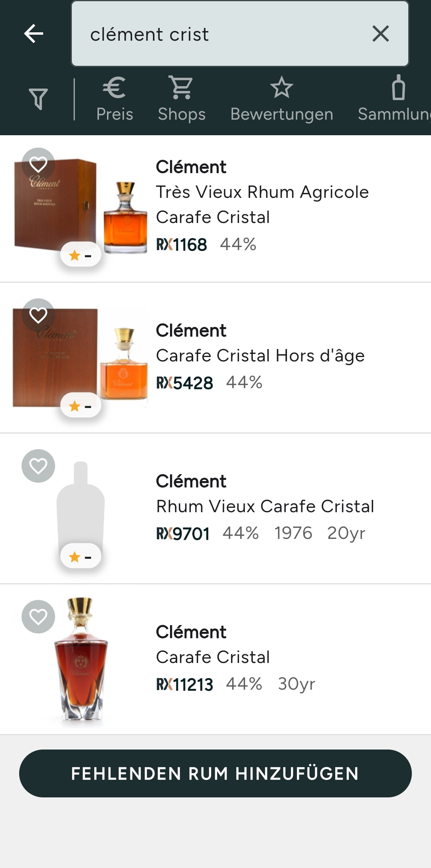This screenshot has width=431, height=868.
Task: Clear the search field text
Action: coord(380,34)
